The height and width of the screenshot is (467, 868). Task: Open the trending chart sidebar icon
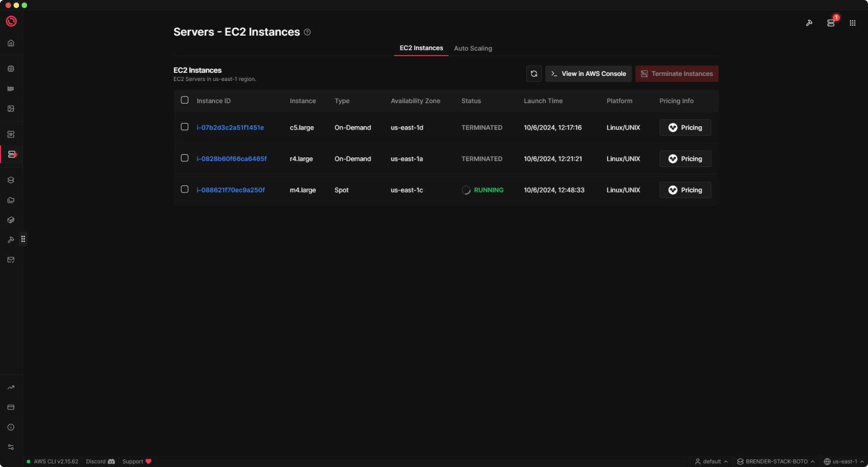pyautogui.click(x=11, y=388)
